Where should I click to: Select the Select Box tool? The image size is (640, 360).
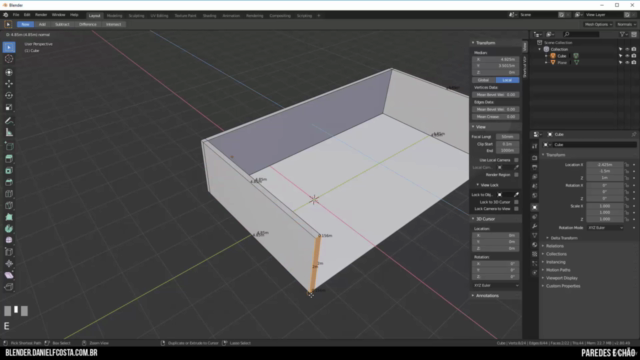click(9, 47)
